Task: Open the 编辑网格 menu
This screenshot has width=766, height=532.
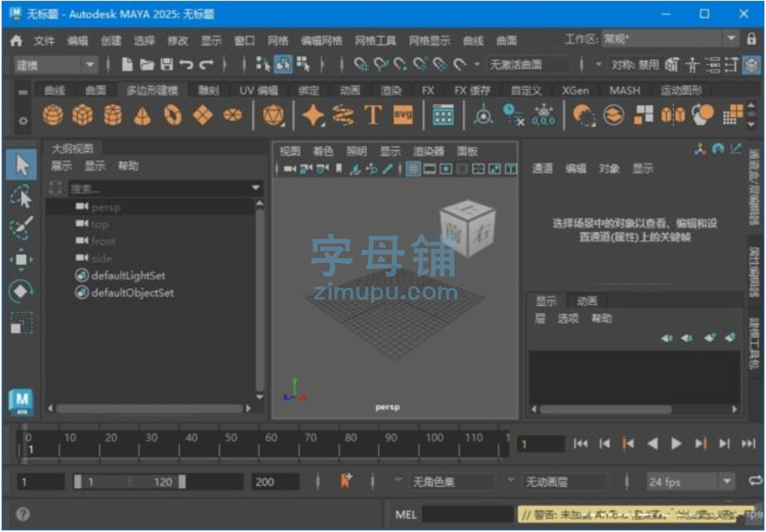Action: pyautogui.click(x=322, y=41)
